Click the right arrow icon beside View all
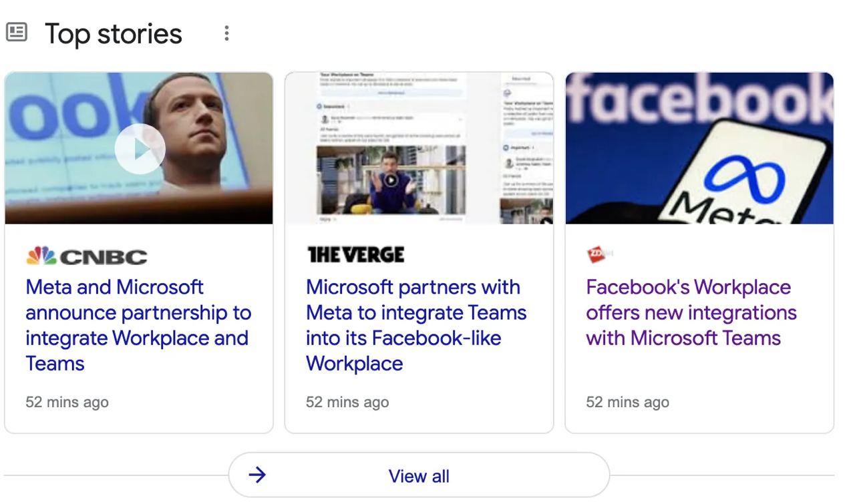The width and height of the screenshot is (855, 504). (x=257, y=475)
